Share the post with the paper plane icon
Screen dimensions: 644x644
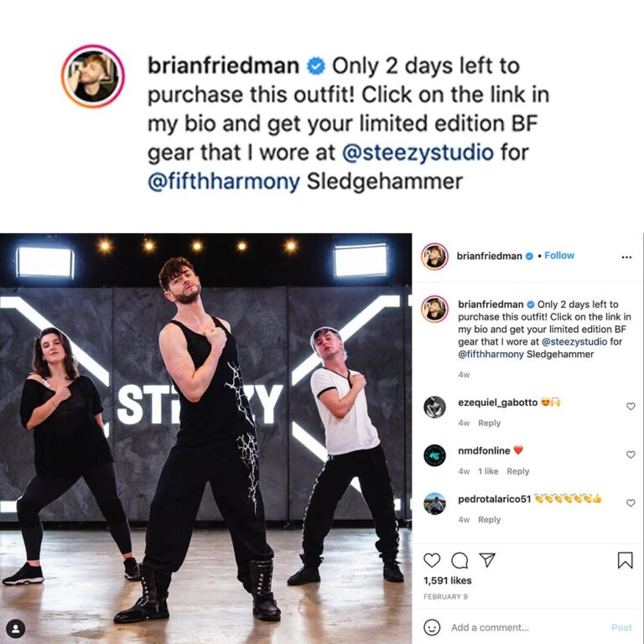[487, 560]
